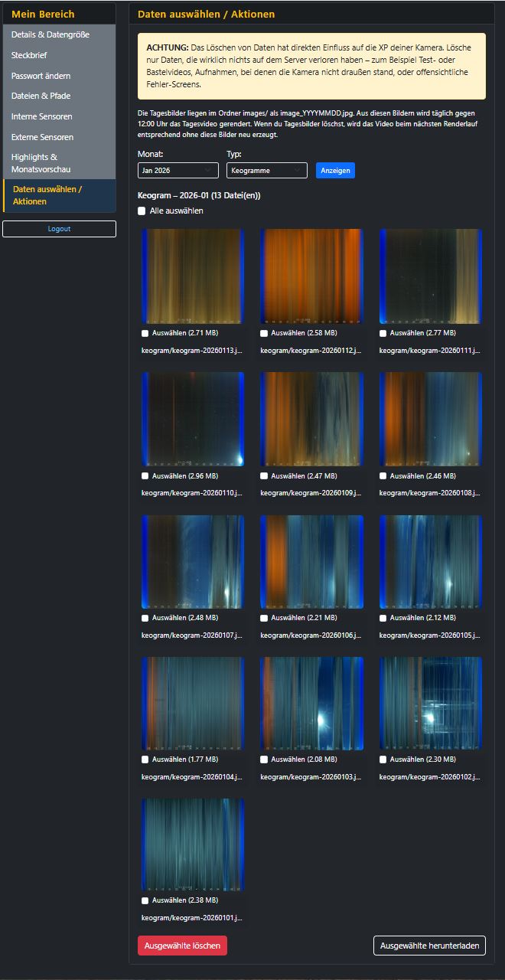Open keogram thumbnail for 20260110

coord(193,419)
